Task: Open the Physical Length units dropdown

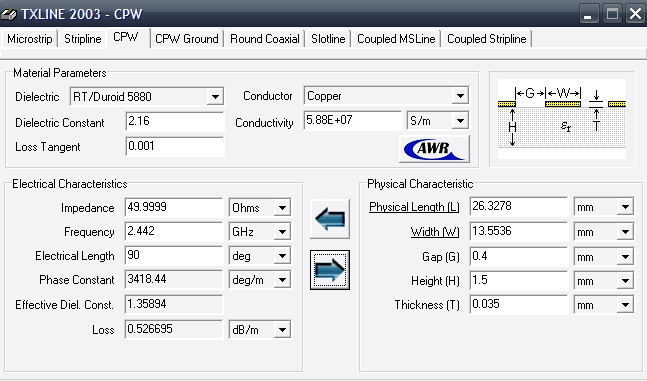Action: 625,206
